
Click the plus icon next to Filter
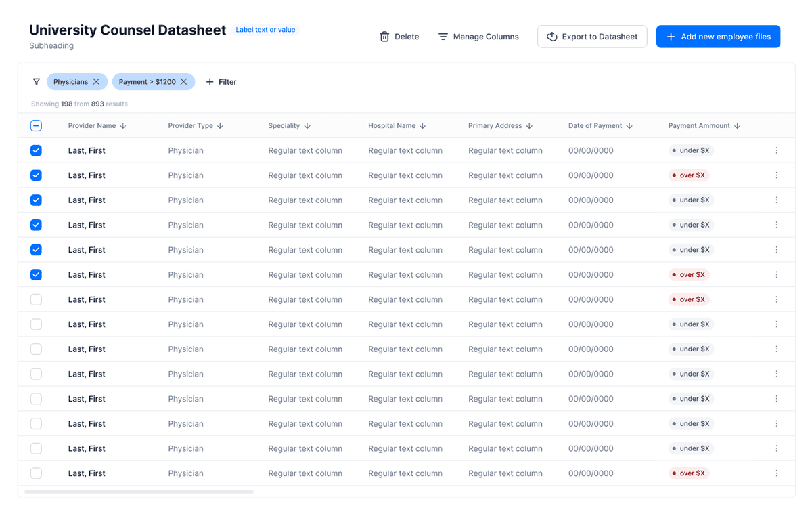point(210,82)
